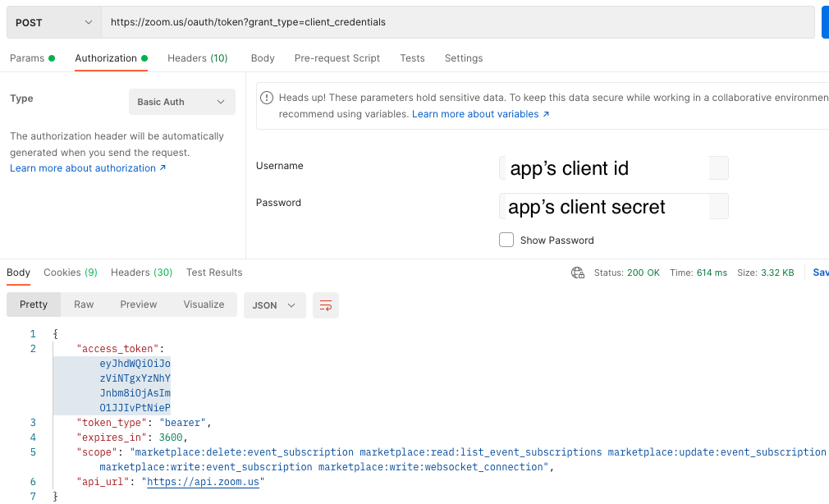Select the Pre-request Script tab
Image resolution: width=829 pixels, height=504 pixels.
point(337,58)
